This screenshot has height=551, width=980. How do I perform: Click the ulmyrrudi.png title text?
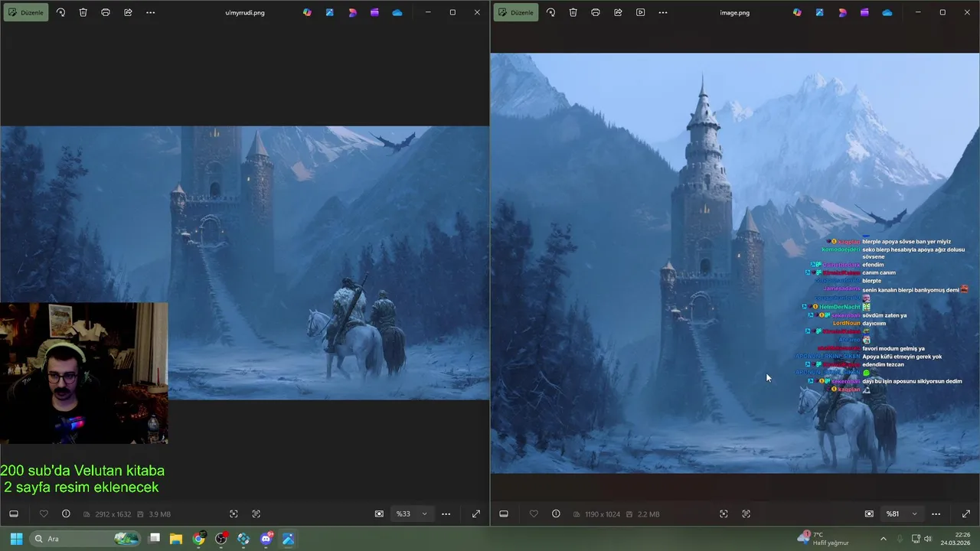click(245, 12)
